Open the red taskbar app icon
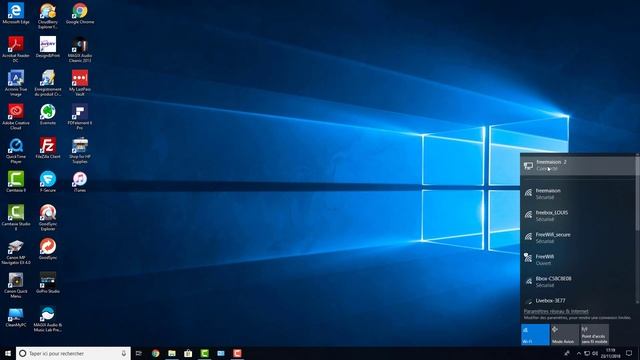The width and height of the screenshot is (640, 360). point(237,353)
